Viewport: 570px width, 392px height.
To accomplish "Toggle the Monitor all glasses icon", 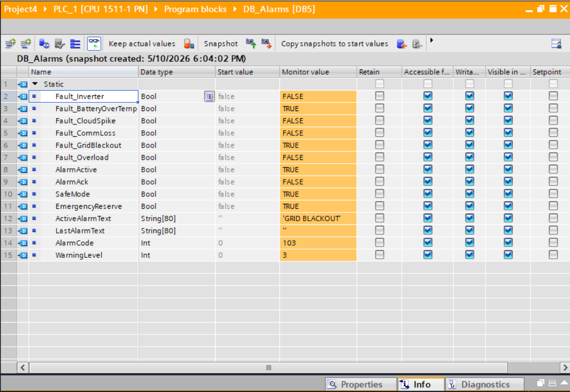I will click(94, 44).
